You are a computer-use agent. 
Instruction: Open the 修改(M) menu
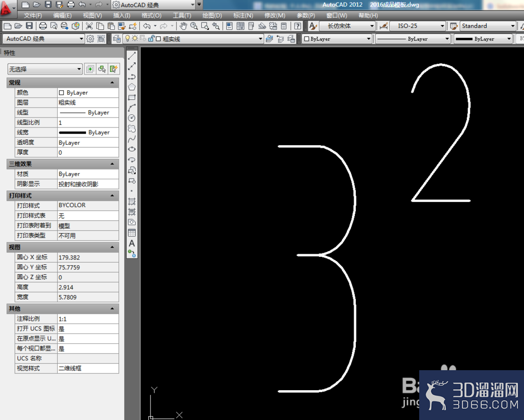275,15
